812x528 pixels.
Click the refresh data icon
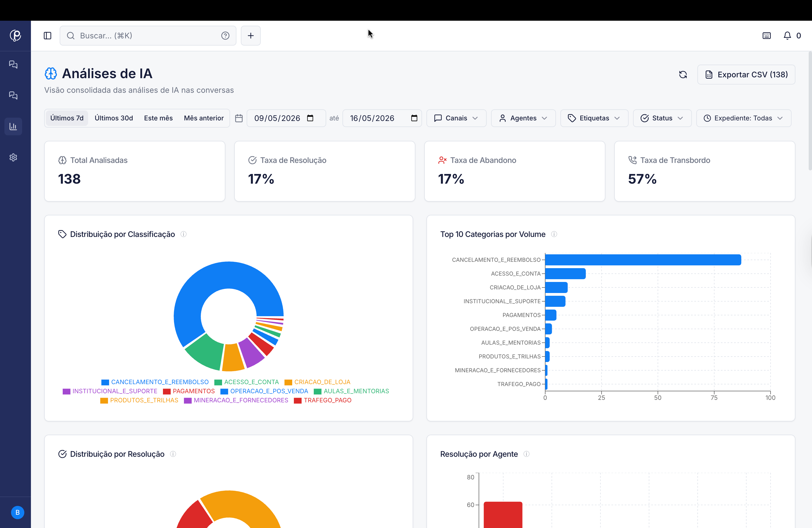click(x=683, y=74)
